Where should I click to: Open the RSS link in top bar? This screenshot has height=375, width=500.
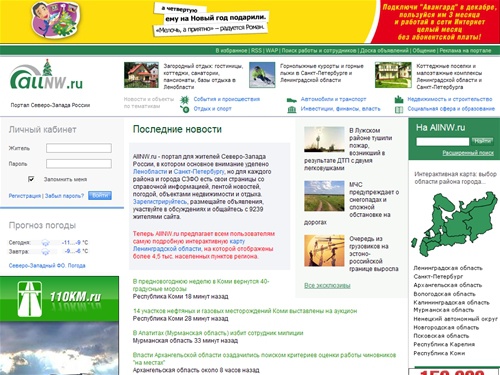256,51
